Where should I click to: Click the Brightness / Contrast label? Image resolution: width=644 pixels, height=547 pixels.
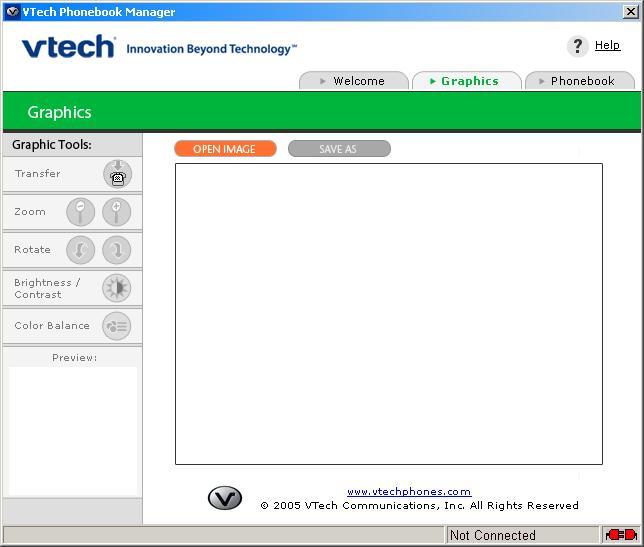pyautogui.click(x=47, y=288)
